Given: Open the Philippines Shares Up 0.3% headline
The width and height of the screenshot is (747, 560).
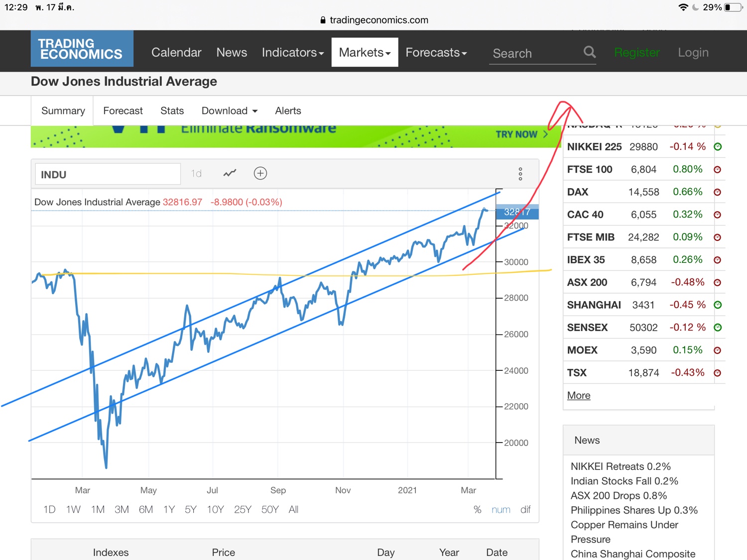Looking at the screenshot, I should (x=634, y=510).
